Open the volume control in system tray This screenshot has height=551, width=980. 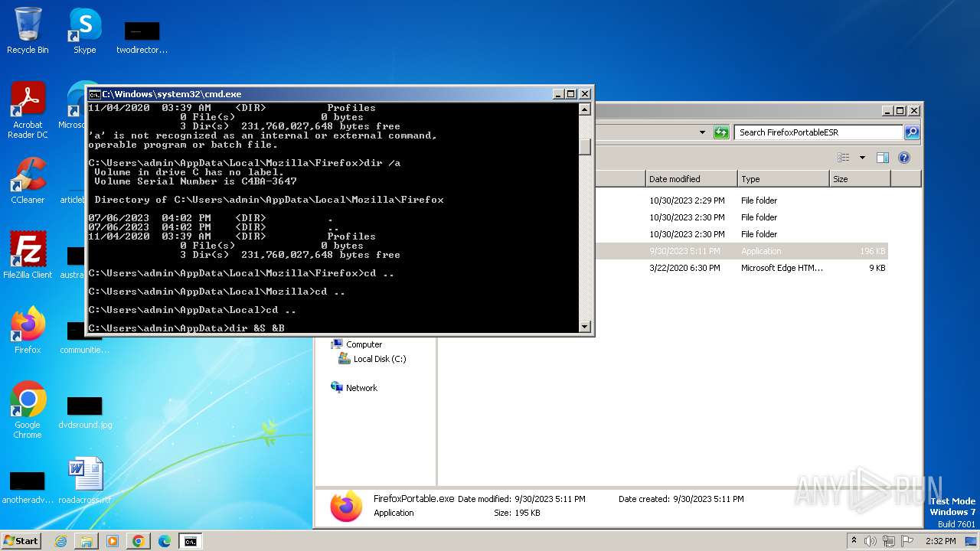coord(871,541)
